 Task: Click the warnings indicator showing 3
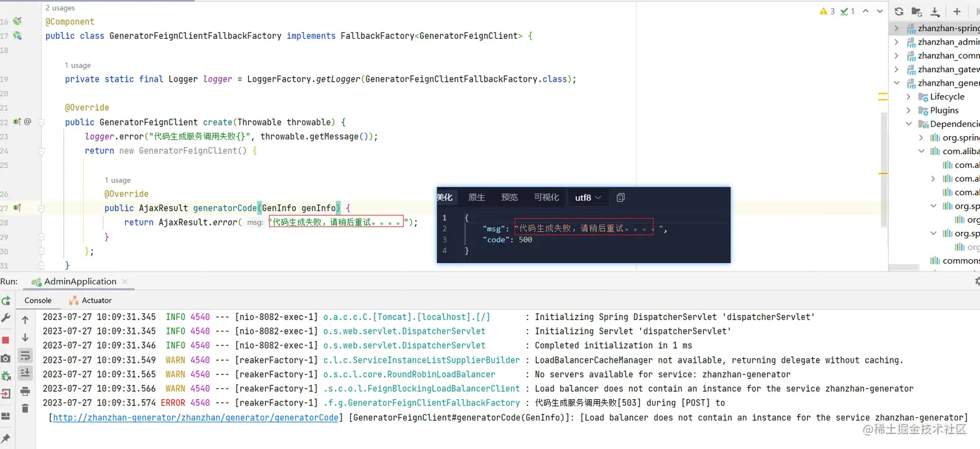pyautogui.click(x=828, y=11)
